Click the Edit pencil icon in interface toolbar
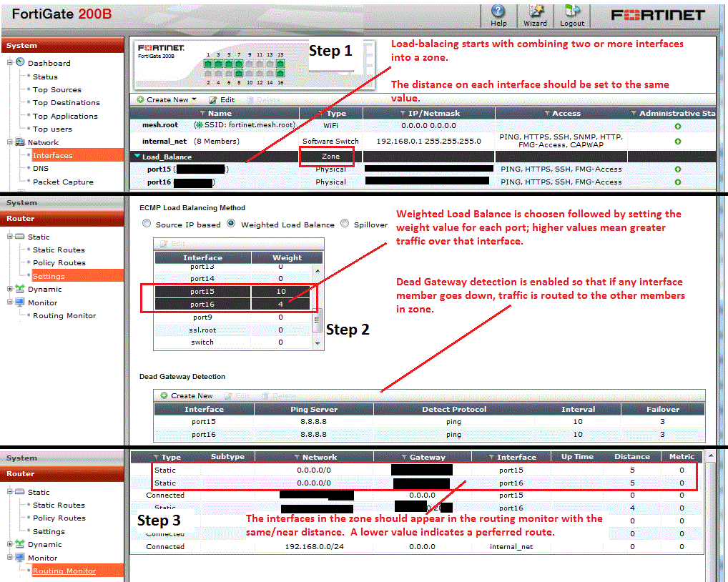This screenshot has height=582, width=728. (x=213, y=100)
